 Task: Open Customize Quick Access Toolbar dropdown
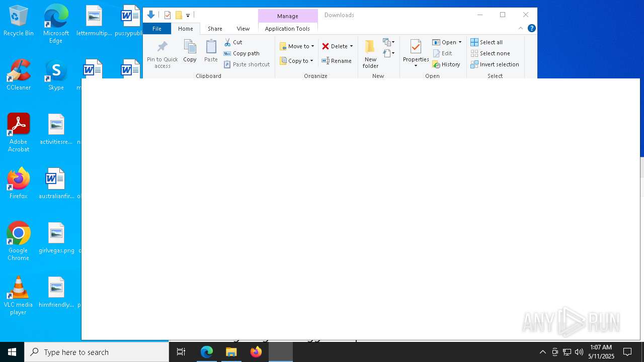188,16
